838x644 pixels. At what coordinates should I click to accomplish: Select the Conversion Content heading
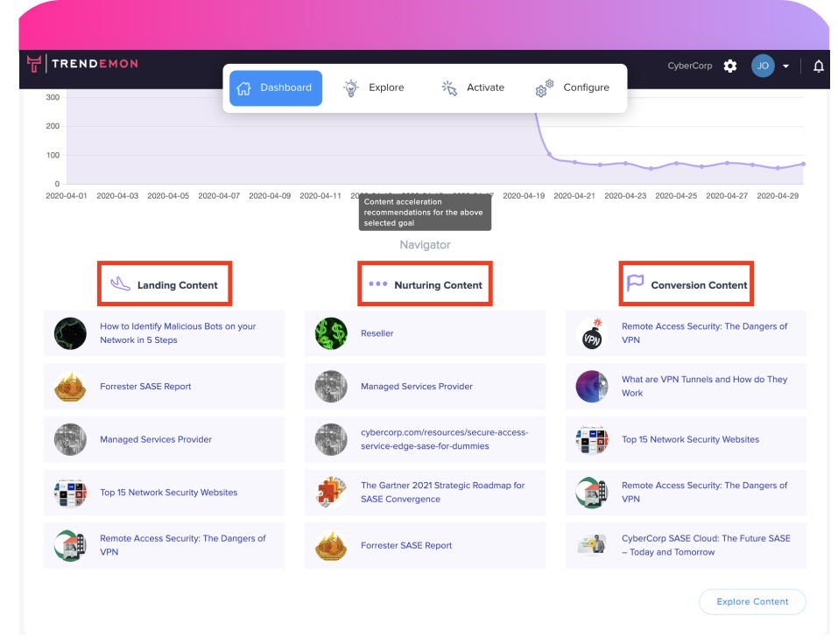click(699, 285)
